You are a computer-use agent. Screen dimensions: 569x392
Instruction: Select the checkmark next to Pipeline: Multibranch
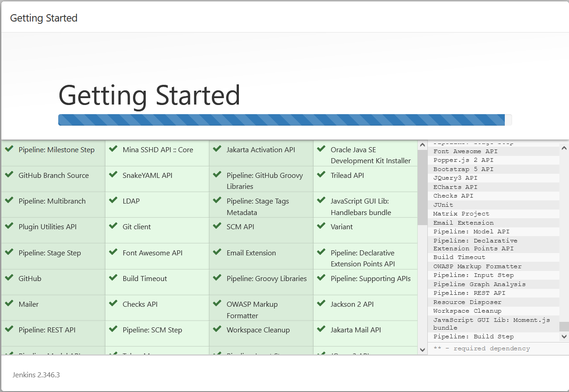tap(9, 200)
